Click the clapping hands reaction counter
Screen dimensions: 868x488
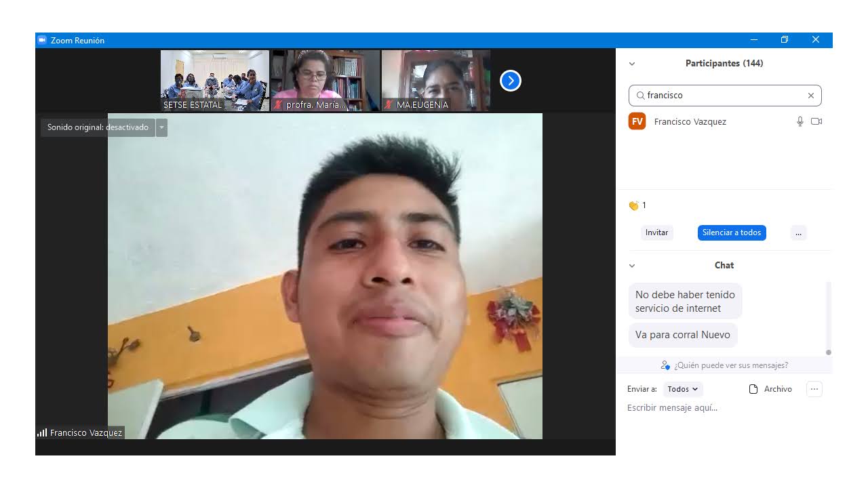coord(637,205)
